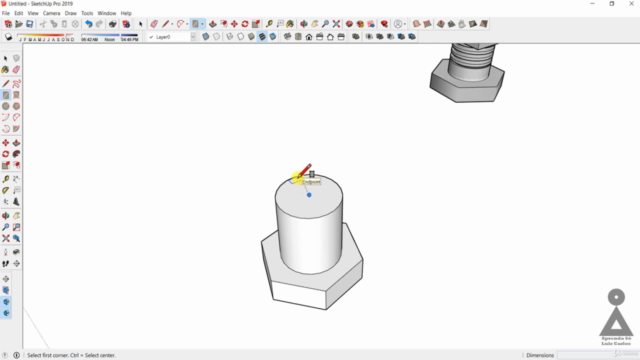The width and height of the screenshot is (640, 360).
Task: Click the Iso view icon
Action: [x=287, y=37]
